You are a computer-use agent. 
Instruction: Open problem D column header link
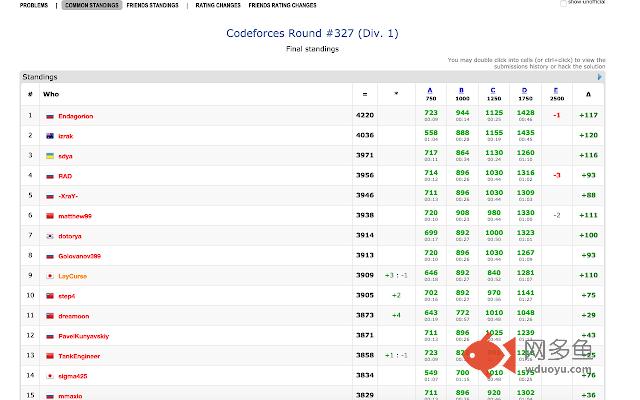[524, 90]
